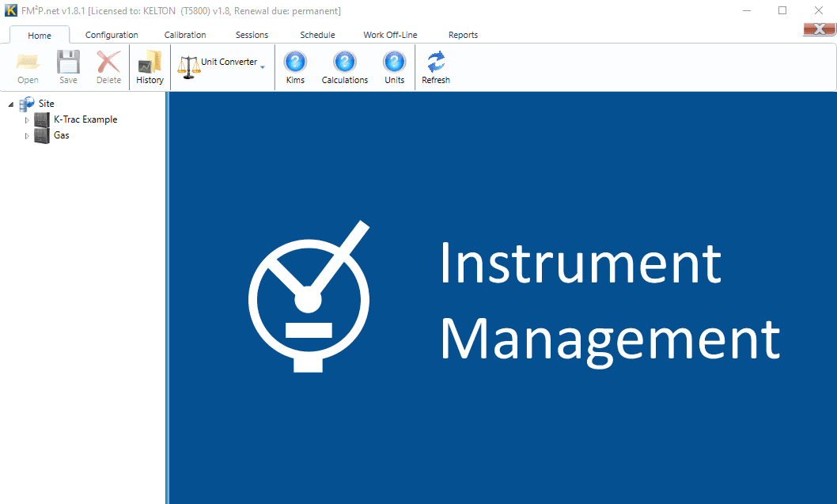Switch to the Calibration tab
This screenshot has width=837, height=504.
[x=184, y=35]
